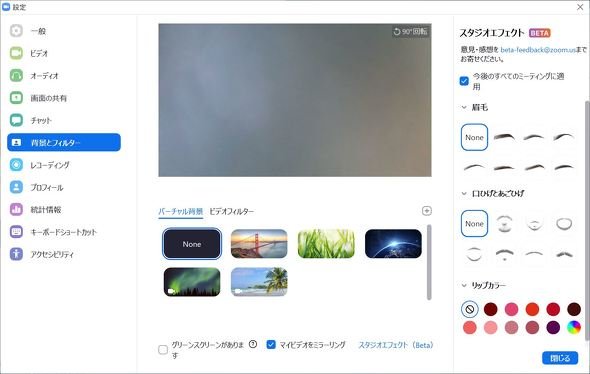Image resolution: width=590 pixels, height=374 pixels.
Task: Open the アクセシビリティ accessibility icon
Action: pyautogui.click(x=16, y=254)
